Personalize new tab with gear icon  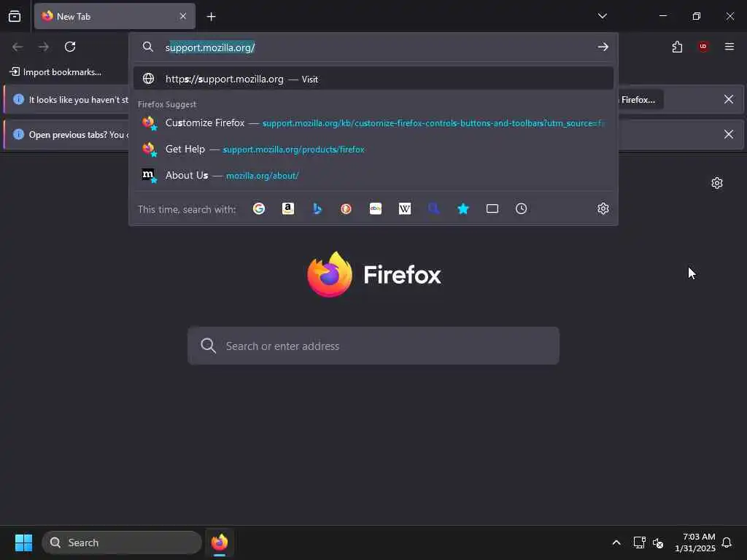[717, 183]
